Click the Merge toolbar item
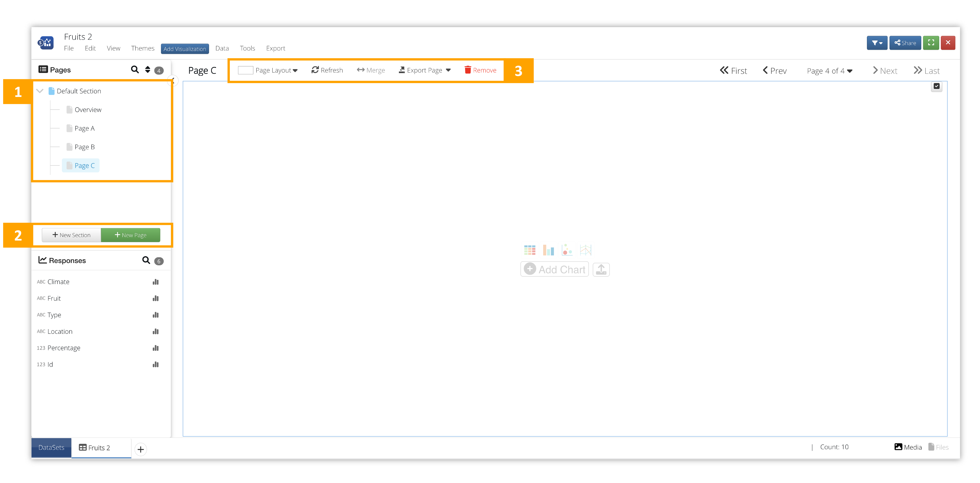The image size is (980, 483). coord(371,70)
